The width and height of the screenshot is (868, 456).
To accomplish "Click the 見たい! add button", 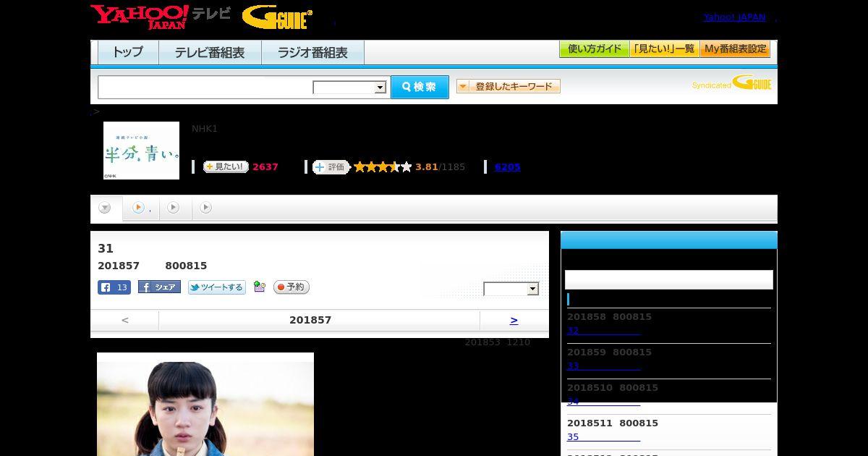I will 226,167.
